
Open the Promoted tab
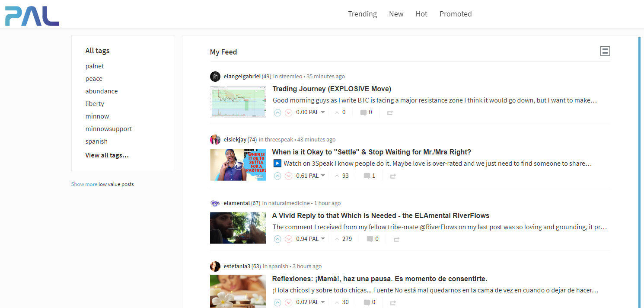(x=456, y=14)
